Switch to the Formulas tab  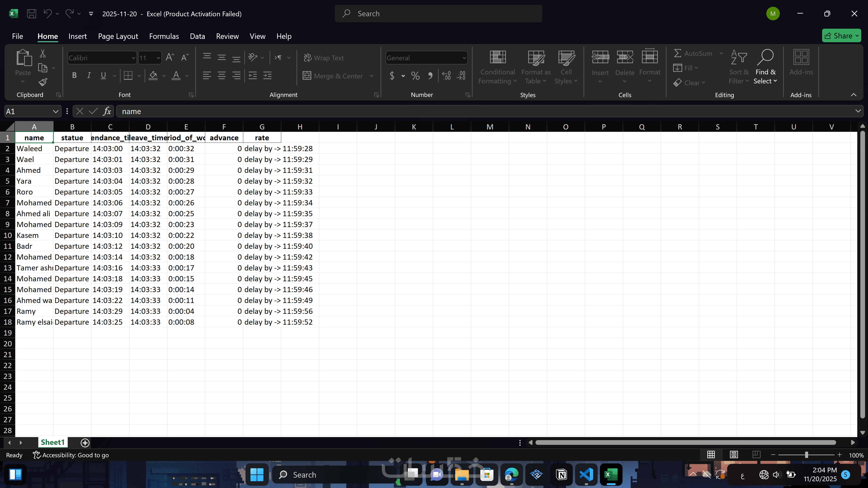164,36
